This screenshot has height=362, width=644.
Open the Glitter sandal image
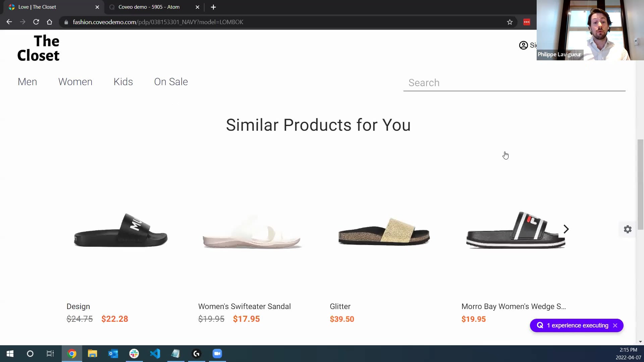(384, 231)
